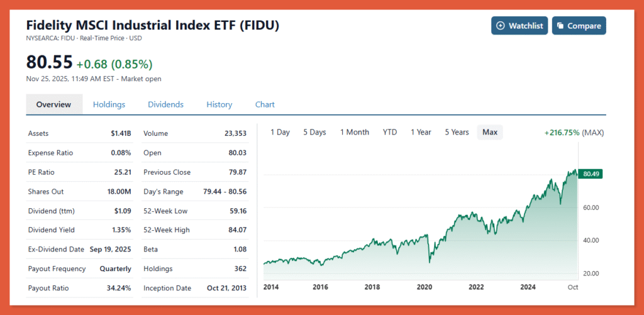Image resolution: width=644 pixels, height=315 pixels.
Task: Click the Expense Ratio label
Action: [x=50, y=153]
